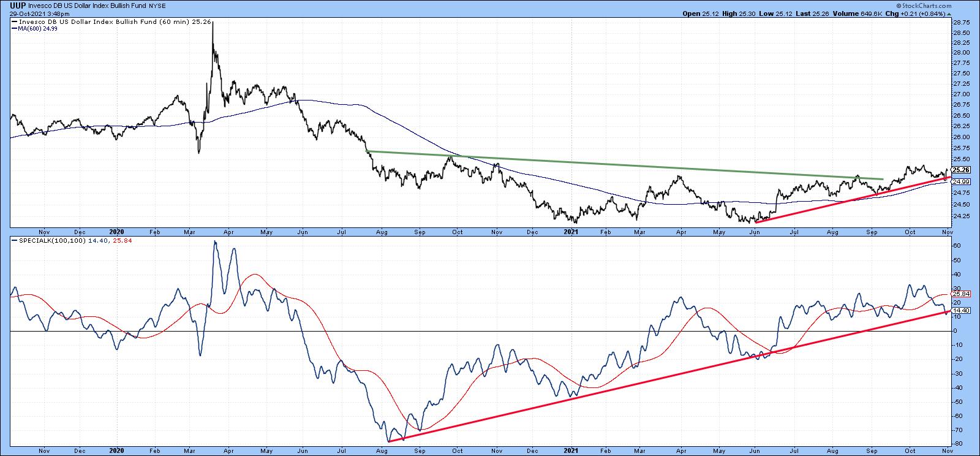Image resolution: width=980 pixels, height=456 pixels.
Task: Click the black line marker in price legend
Action: pos(15,23)
